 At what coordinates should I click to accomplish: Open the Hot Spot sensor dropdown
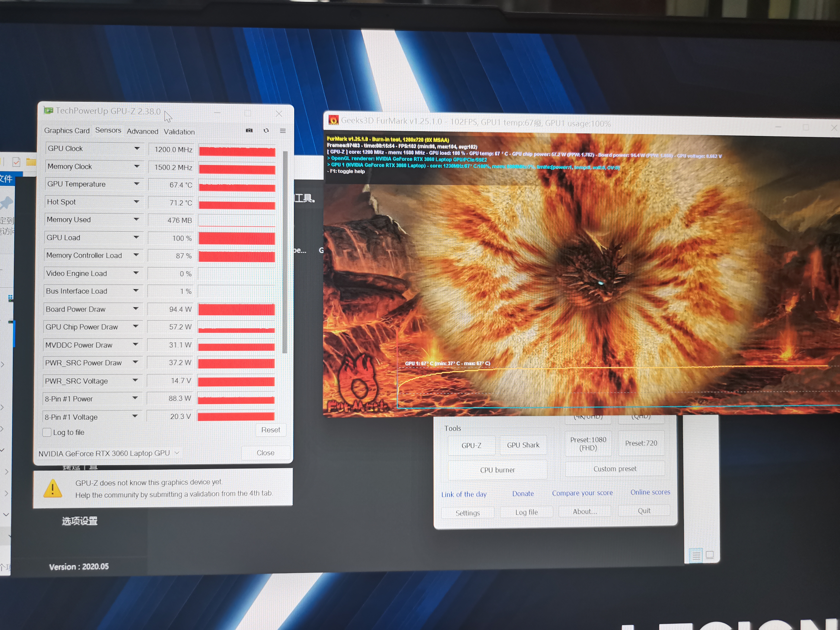coord(136,202)
